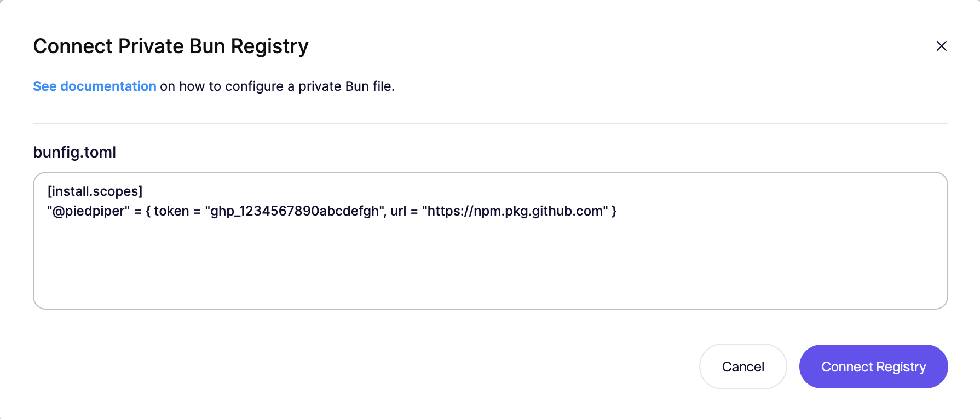Click the ghp_1234567890abcdefgh token value
Image resolution: width=980 pixels, height=419 pixels.
point(295,211)
